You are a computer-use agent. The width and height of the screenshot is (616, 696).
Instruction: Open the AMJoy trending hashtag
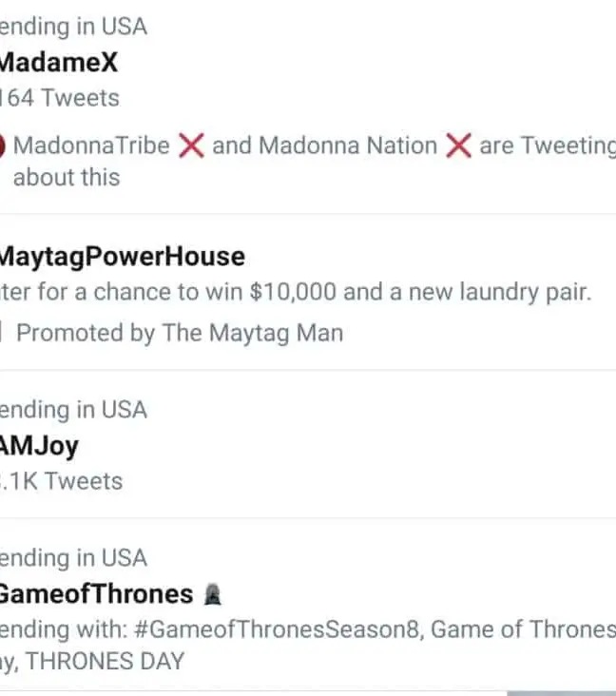click(40, 445)
